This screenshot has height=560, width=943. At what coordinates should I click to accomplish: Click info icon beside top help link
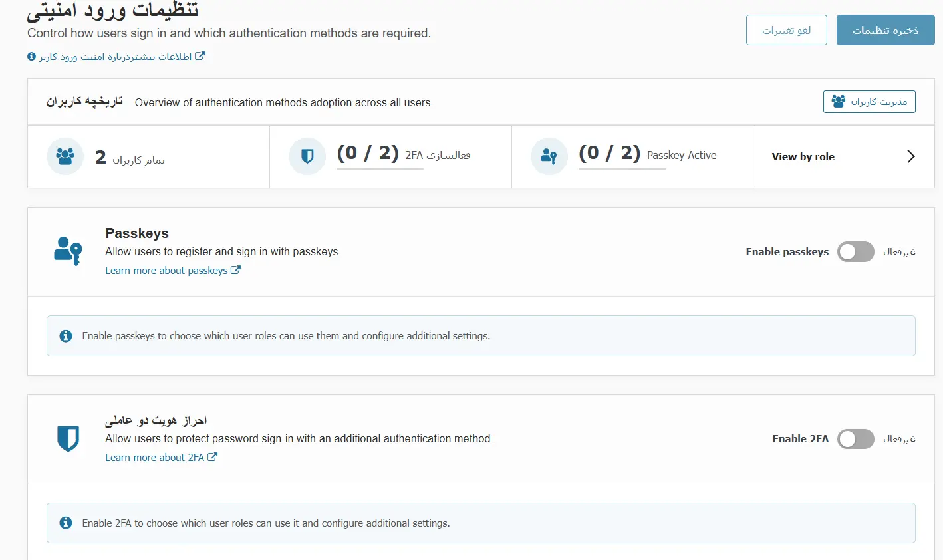click(x=31, y=57)
